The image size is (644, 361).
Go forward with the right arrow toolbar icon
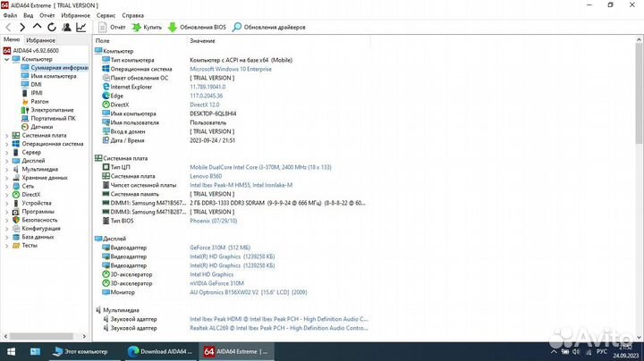coord(22,28)
